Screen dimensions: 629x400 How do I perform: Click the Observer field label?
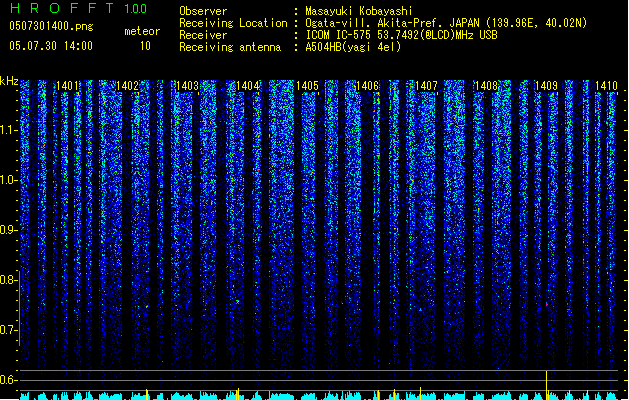(203, 11)
